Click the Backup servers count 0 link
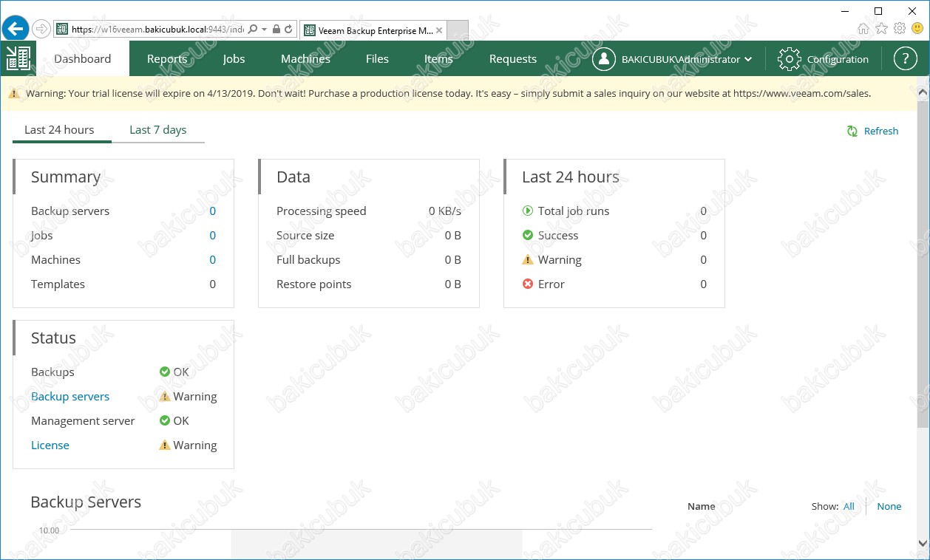This screenshot has height=560, width=930. coord(213,211)
